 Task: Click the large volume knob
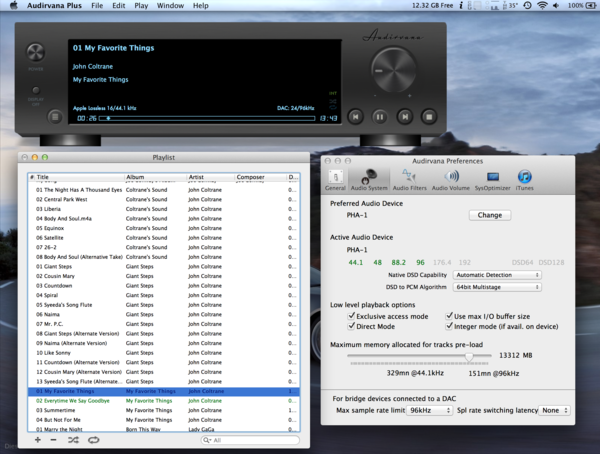coord(393,70)
